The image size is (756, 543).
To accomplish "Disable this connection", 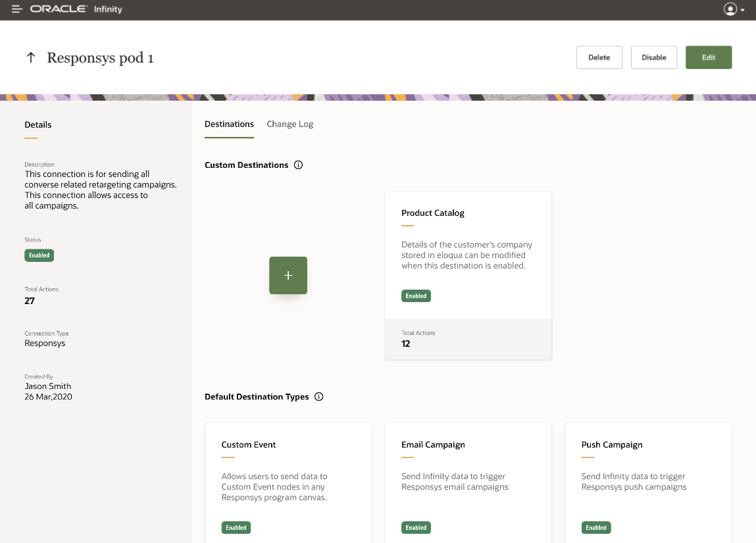I will pyautogui.click(x=654, y=57).
